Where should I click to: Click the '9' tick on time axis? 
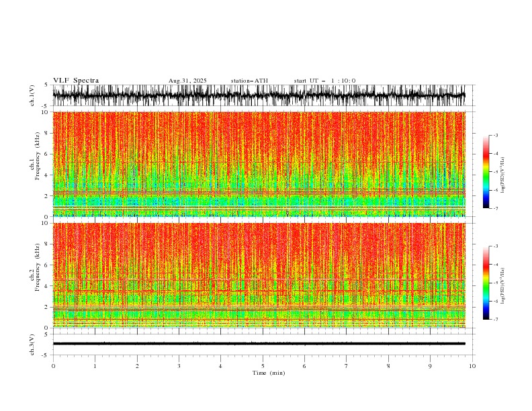click(x=430, y=366)
